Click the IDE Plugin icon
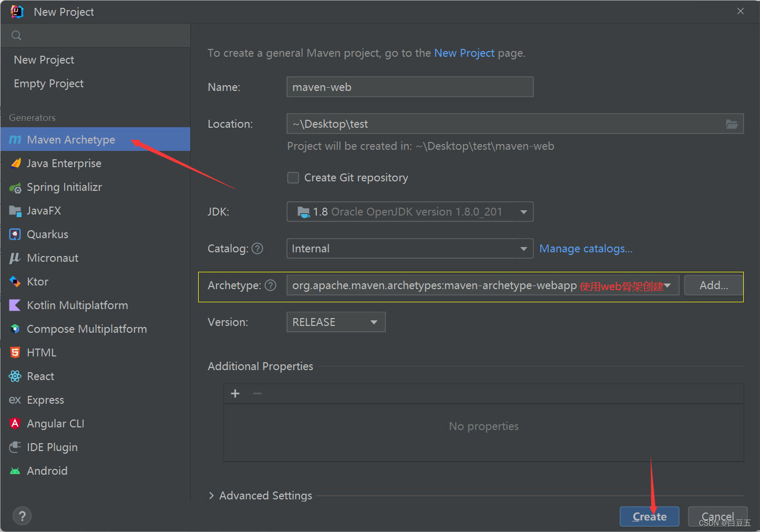 tap(15, 447)
